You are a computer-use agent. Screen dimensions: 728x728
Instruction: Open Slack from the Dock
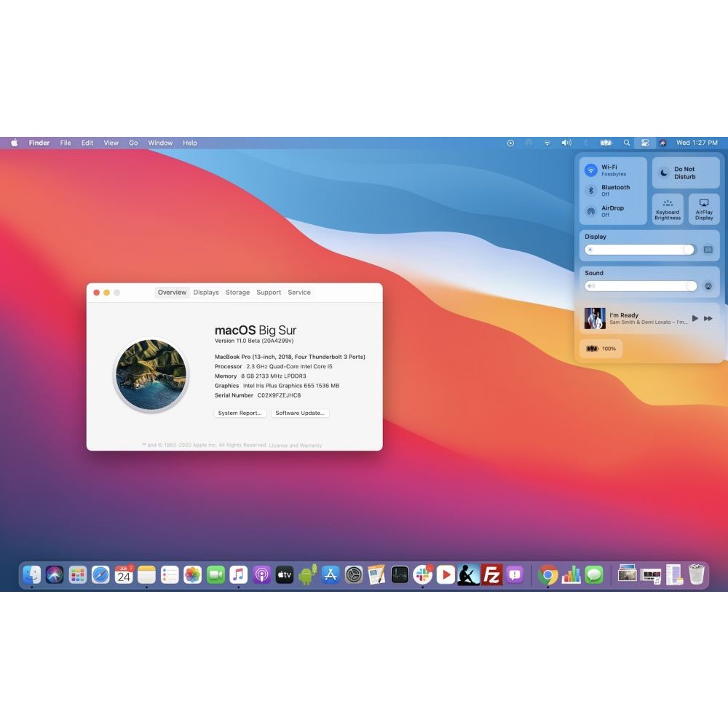(422, 575)
